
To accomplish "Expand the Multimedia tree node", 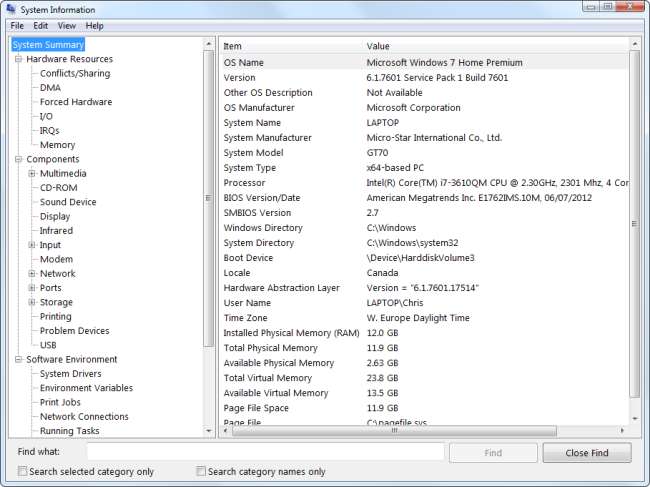I will (32, 173).
